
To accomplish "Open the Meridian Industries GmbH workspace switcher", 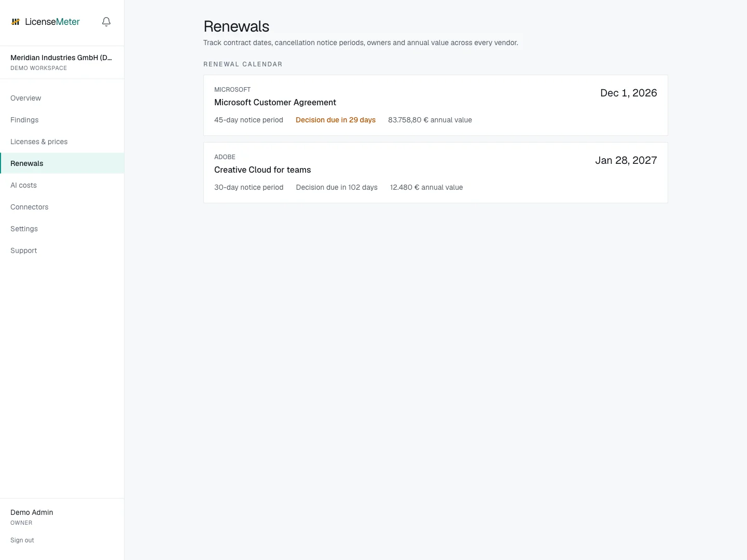I will click(61, 62).
